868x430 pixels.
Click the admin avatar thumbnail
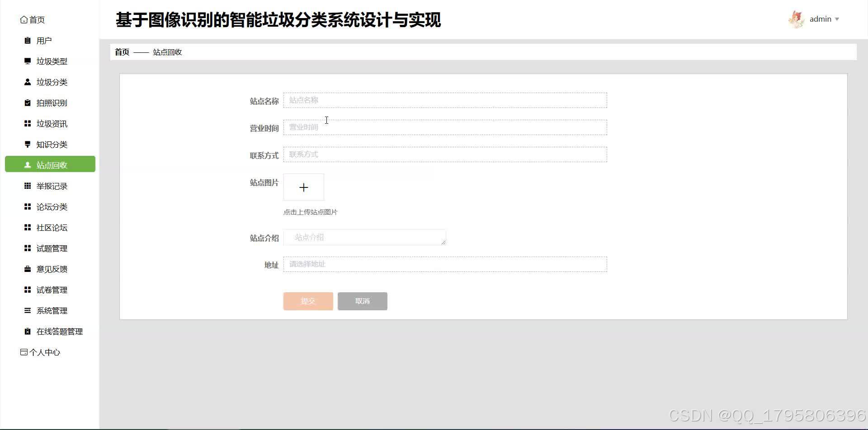tap(797, 19)
